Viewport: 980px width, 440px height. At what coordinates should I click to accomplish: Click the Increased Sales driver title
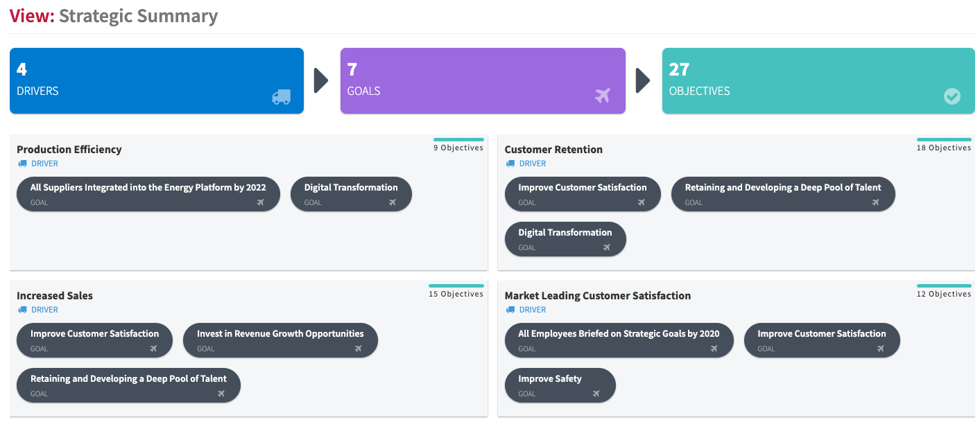click(x=55, y=296)
